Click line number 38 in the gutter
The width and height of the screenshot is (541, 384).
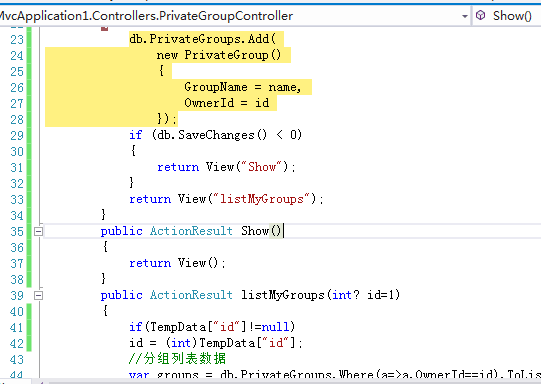point(17,279)
